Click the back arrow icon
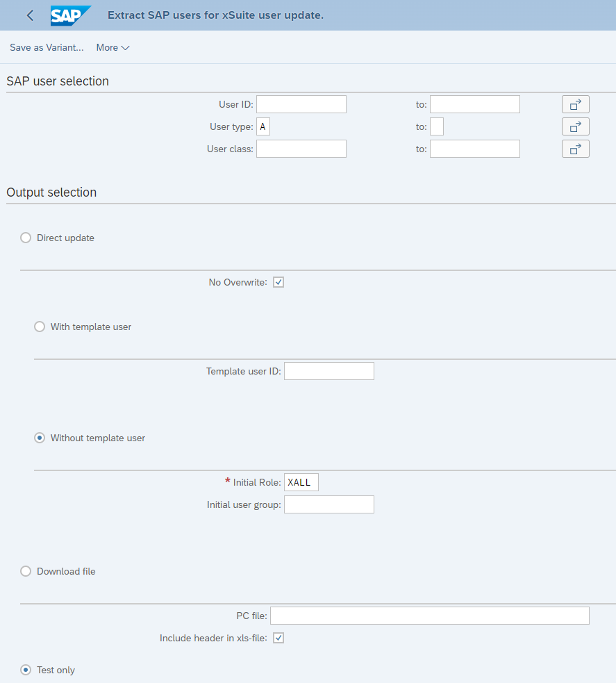Screen dimensions: 616x683 30,15
